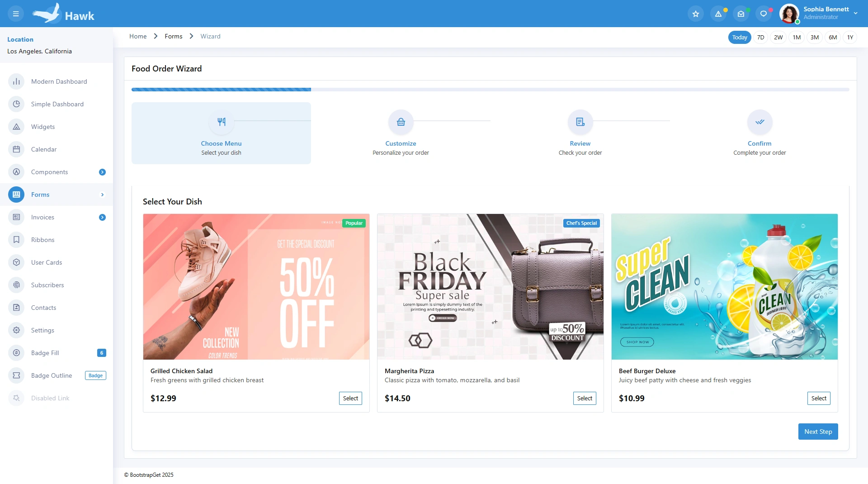This screenshot has height=484, width=868.
Task: Select the Margherita Pizza dish
Action: click(x=585, y=399)
